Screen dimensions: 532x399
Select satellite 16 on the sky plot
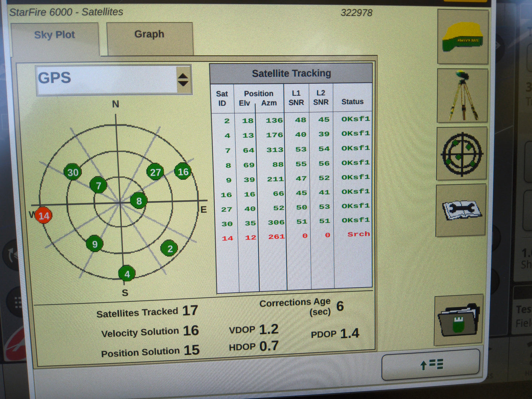click(x=182, y=172)
